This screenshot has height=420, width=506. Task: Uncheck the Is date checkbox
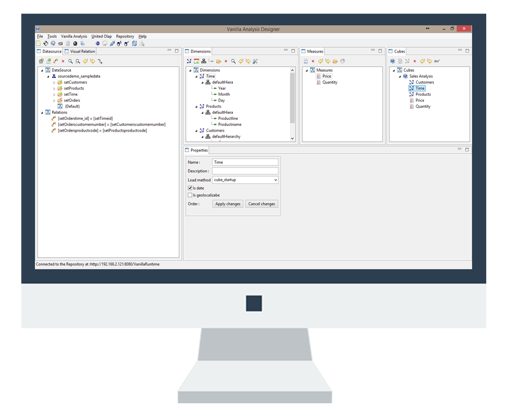pos(190,188)
